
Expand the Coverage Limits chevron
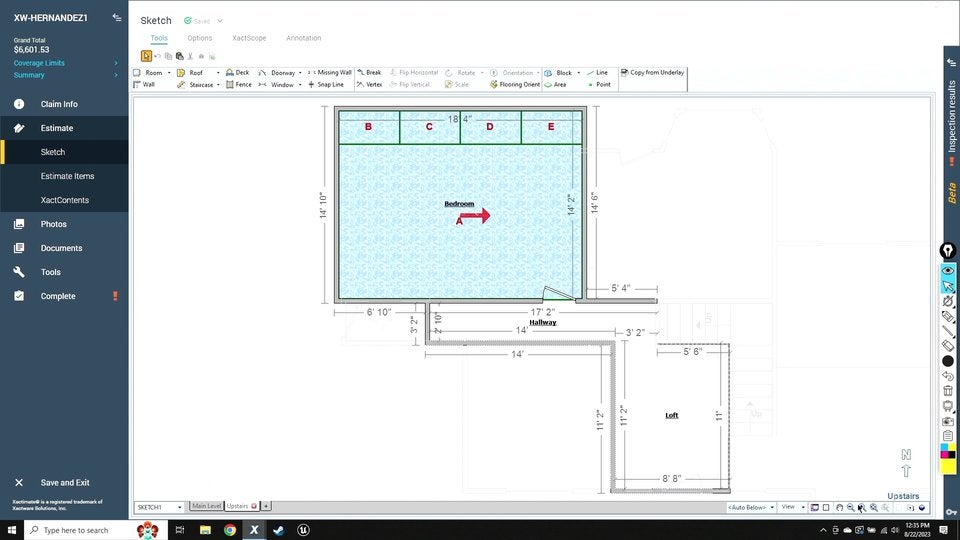pos(116,63)
